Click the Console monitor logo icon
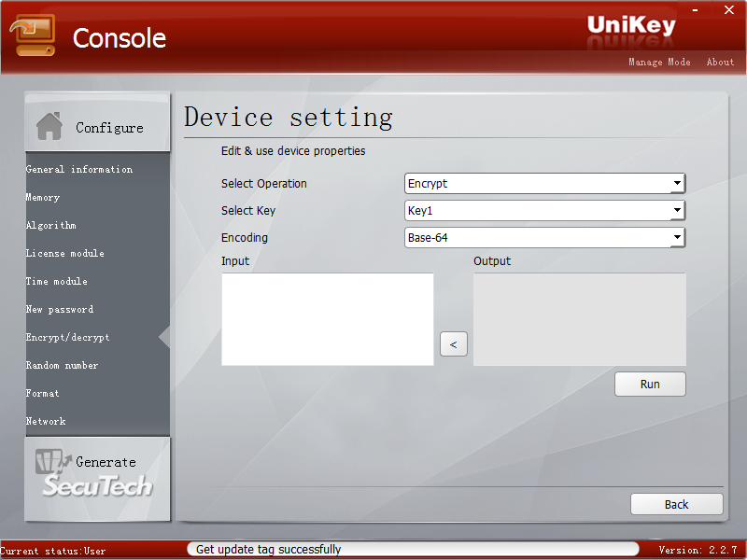 (33, 35)
